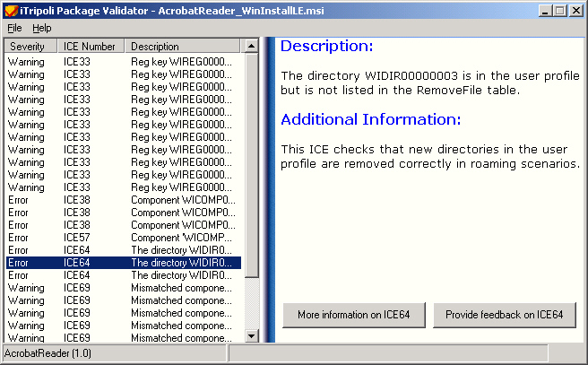Click the highlighted "The directory WIDIR0..." description
This screenshot has height=365, width=588.
[181, 263]
